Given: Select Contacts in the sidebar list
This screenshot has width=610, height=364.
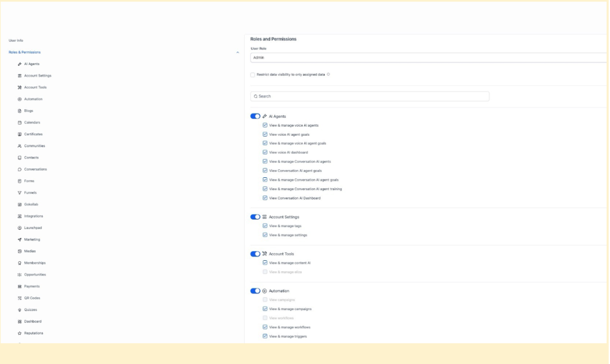Looking at the screenshot, I should (x=31, y=157).
